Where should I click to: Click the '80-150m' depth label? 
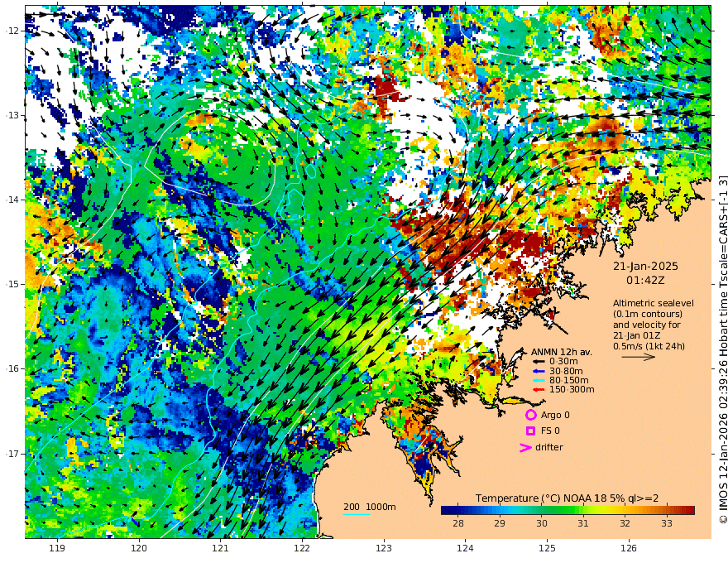569,380
